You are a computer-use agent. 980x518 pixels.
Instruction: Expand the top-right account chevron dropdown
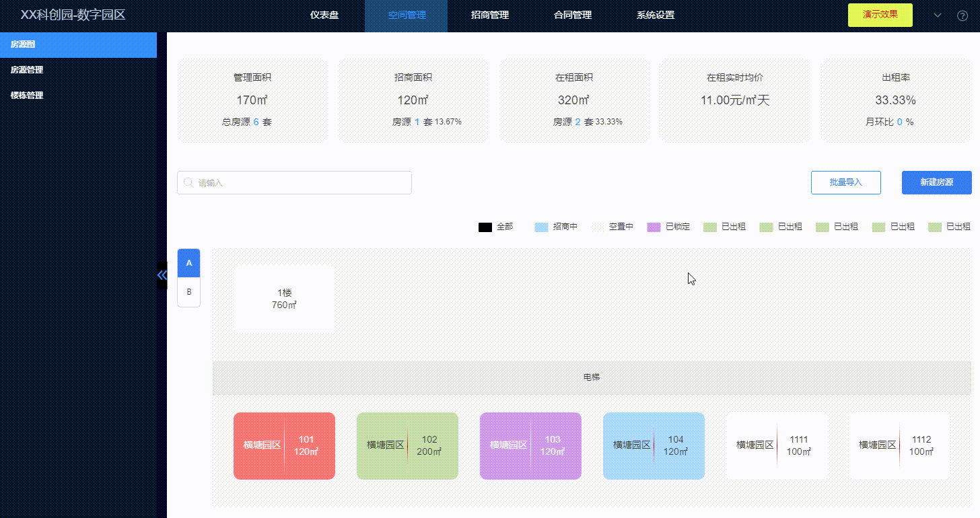tap(938, 15)
